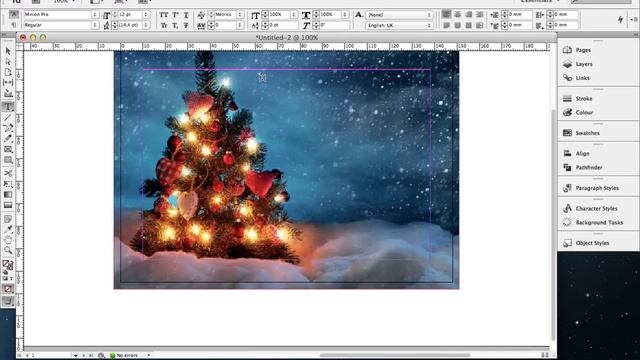640x360 pixels.
Task: Toggle All Caps formatting
Action: (164, 15)
